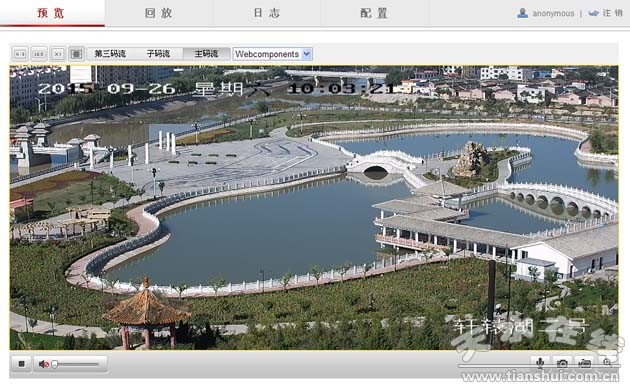Image resolution: width=630 pixels, height=387 pixels.
Task: Open the Webcomponents dropdown
Action: click(x=272, y=54)
